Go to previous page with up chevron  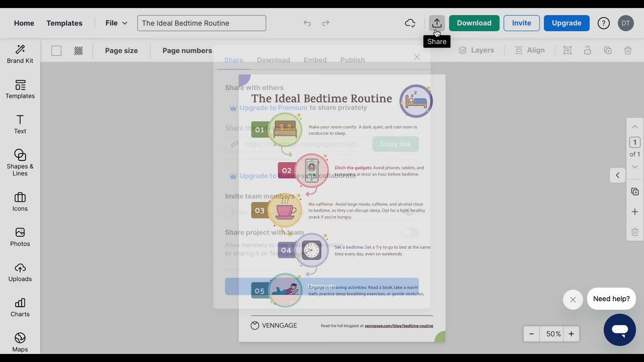pyautogui.click(x=635, y=127)
